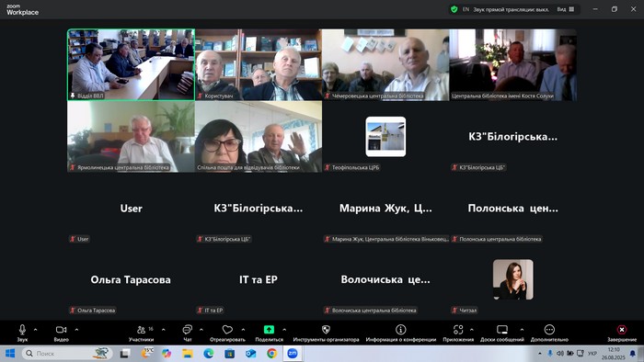
Task: Open the Вид view layout menu
Action: [566, 9]
